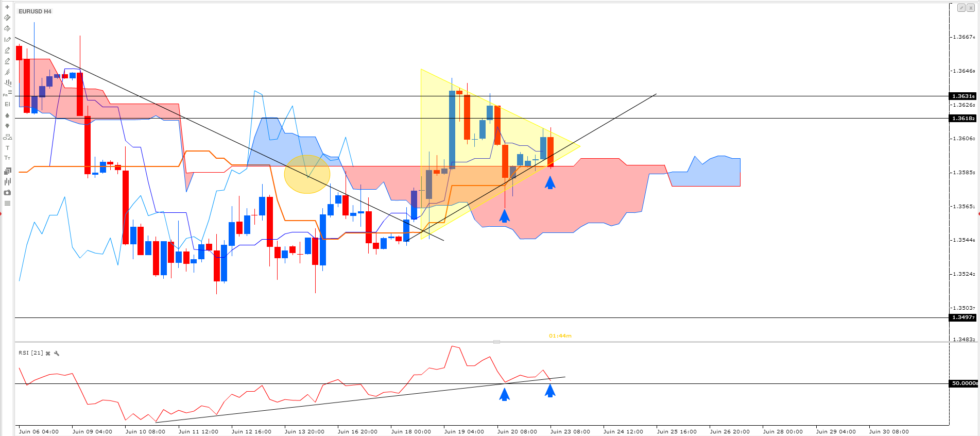This screenshot has height=436, width=980.
Task: Select the crosshair plus tool
Action: click(7, 7)
